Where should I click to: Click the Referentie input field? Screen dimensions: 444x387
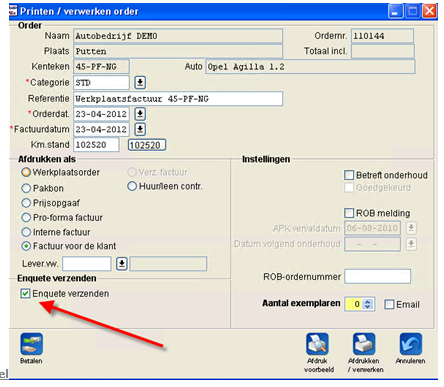(178, 99)
